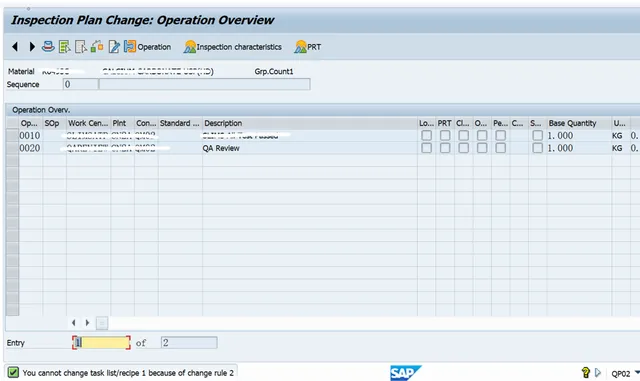This screenshot has height=381, width=640.
Task: Click the green list-with-arrow toolbar icon
Action: point(64,47)
